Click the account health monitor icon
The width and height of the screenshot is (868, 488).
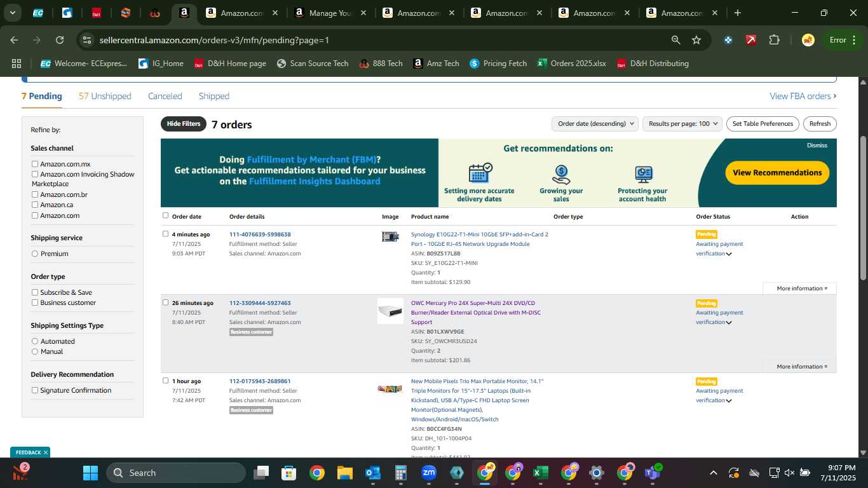643,173
